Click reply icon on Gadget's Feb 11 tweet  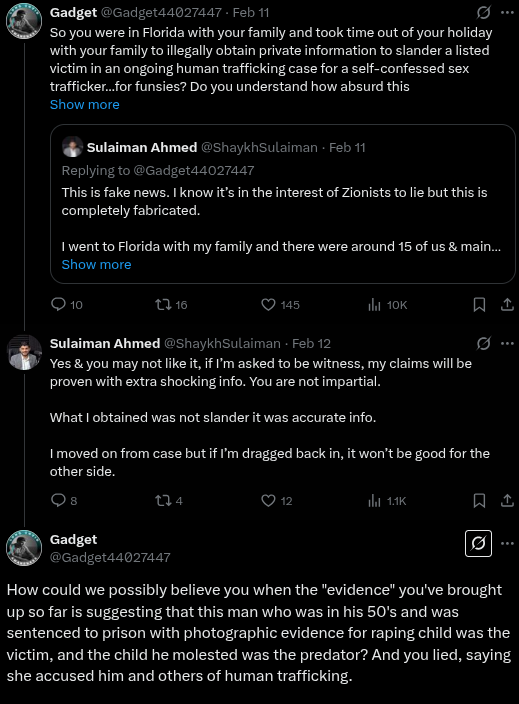pos(58,304)
